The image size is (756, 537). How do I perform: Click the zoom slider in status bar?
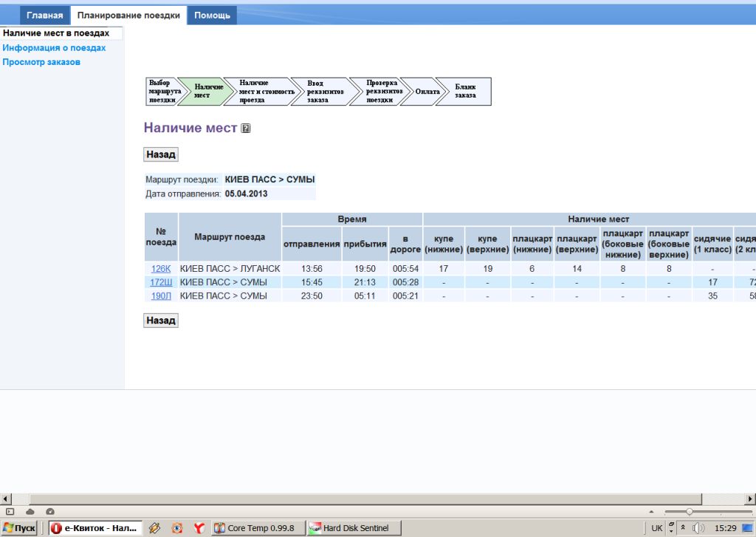(689, 511)
